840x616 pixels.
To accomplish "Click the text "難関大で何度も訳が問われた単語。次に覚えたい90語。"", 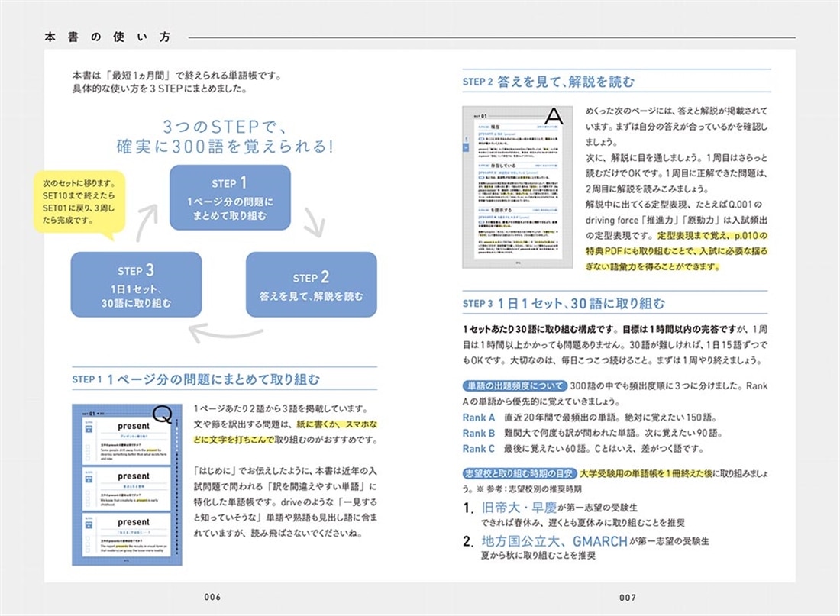I will (x=613, y=433).
